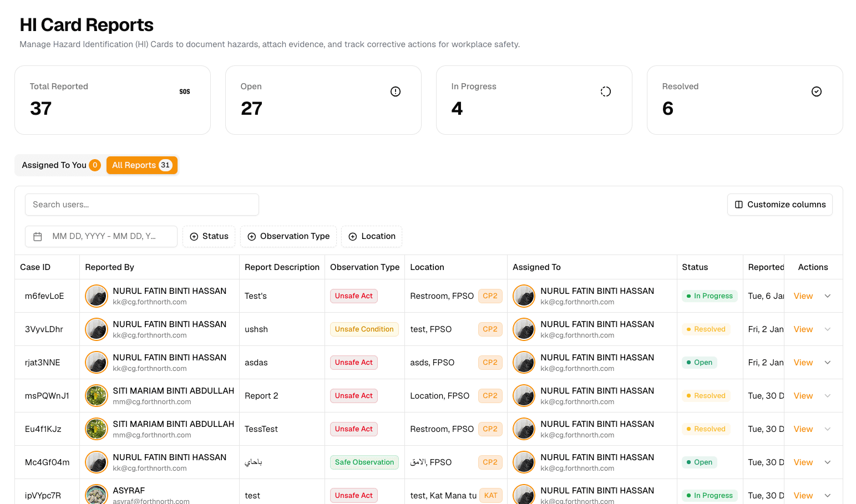Click the columns icon beside Customize columns
This screenshot has width=856, height=504.
739,205
